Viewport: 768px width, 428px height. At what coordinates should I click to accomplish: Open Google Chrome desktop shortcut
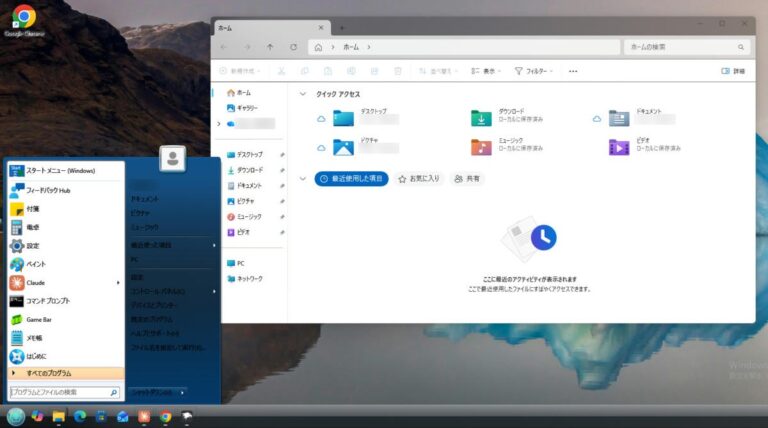click(24, 21)
